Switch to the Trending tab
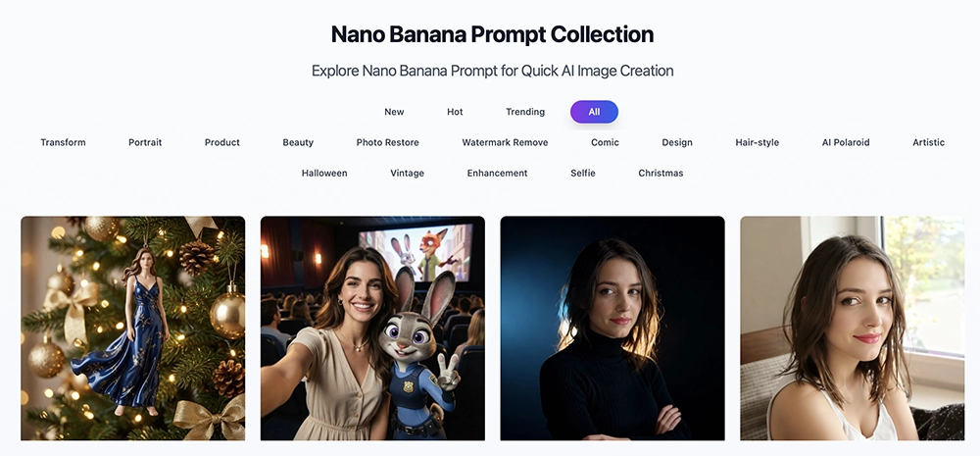Image resolution: width=980 pixels, height=456 pixels. coord(525,112)
